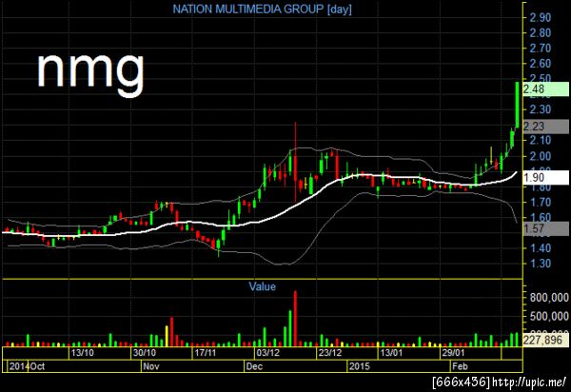
Task: Click the 227,896 current volume label
Action: 545,341
